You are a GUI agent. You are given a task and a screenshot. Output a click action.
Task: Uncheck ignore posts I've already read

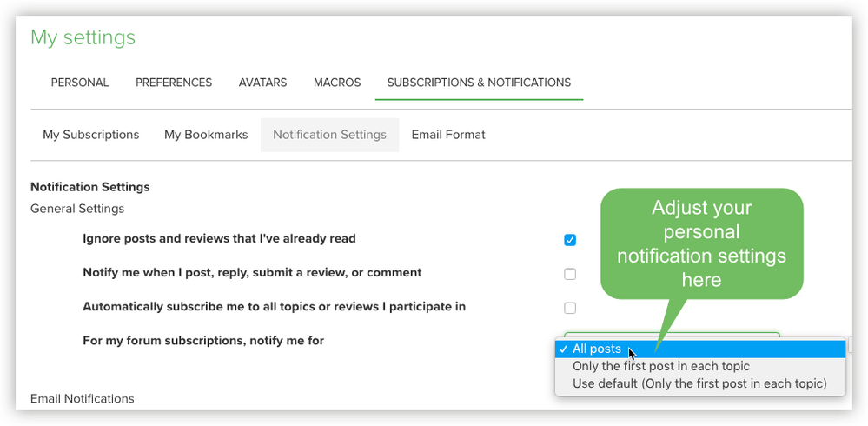coord(570,240)
